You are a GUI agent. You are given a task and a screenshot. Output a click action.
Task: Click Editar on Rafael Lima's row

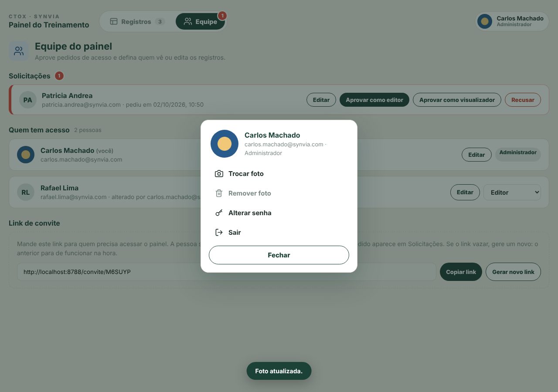465,192
